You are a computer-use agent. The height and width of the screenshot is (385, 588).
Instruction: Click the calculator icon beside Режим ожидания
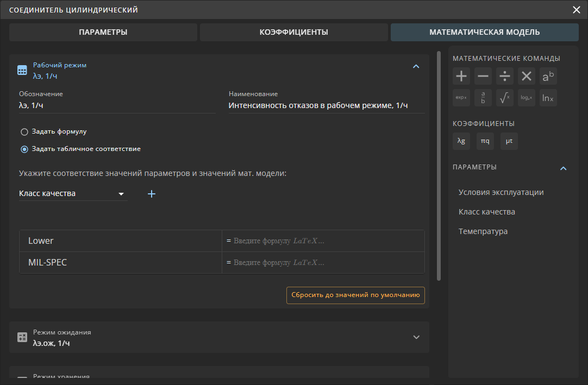point(22,337)
